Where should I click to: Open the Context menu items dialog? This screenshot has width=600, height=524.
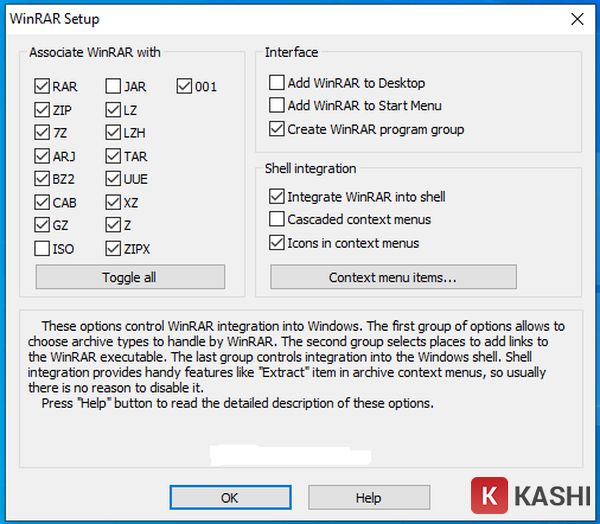coord(393,277)
